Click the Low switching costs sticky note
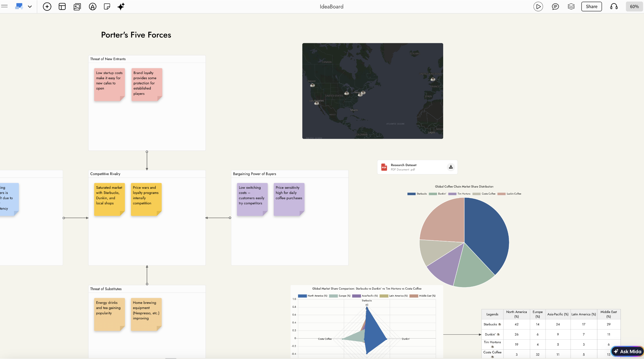 click(x=252, y=199)
